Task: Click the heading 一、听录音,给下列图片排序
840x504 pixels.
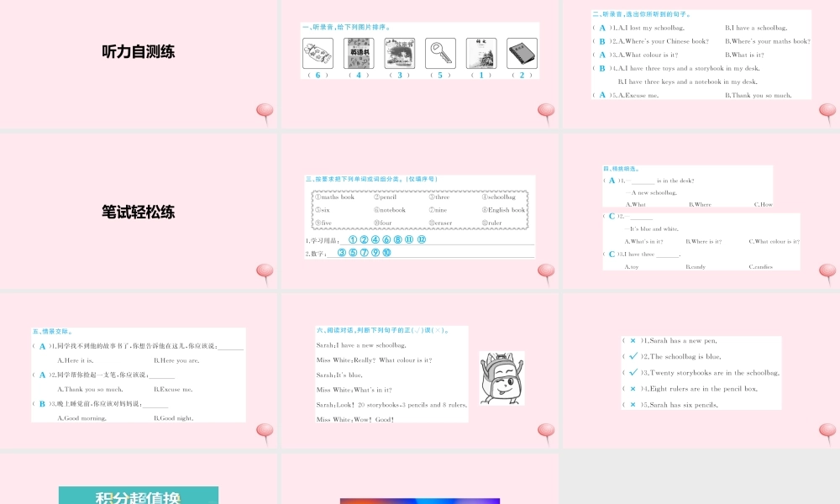Action: (347, 28)
